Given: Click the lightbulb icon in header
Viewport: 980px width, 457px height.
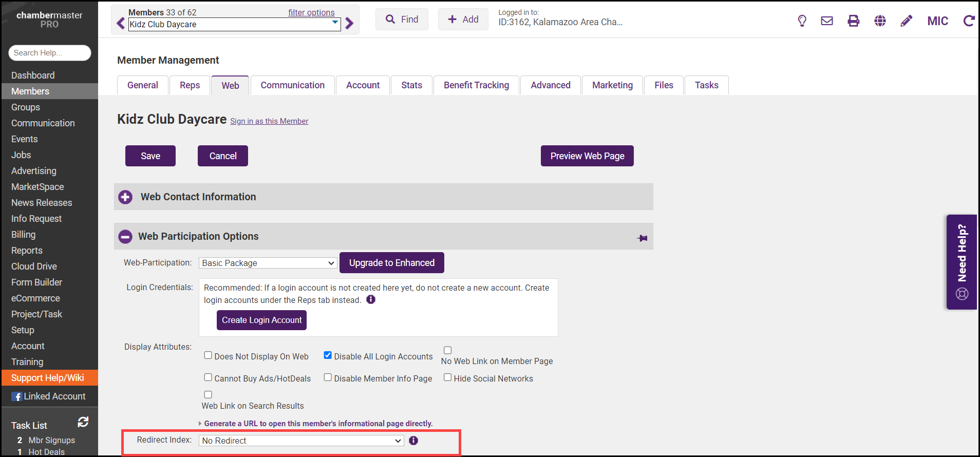Looking at the screenshot, I should pyautogui.click(x=802, y=21).
